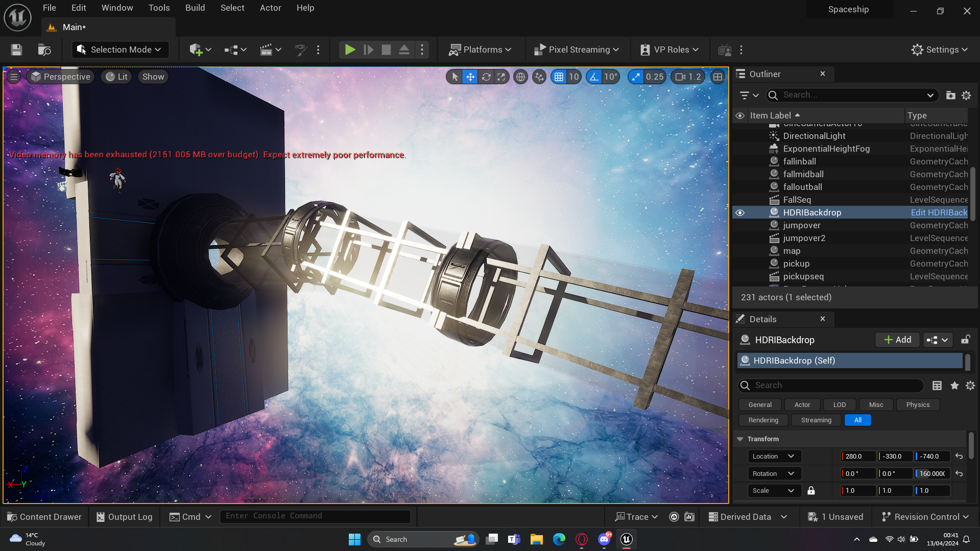Open camera speed 1.2 setting

[688, 77]
